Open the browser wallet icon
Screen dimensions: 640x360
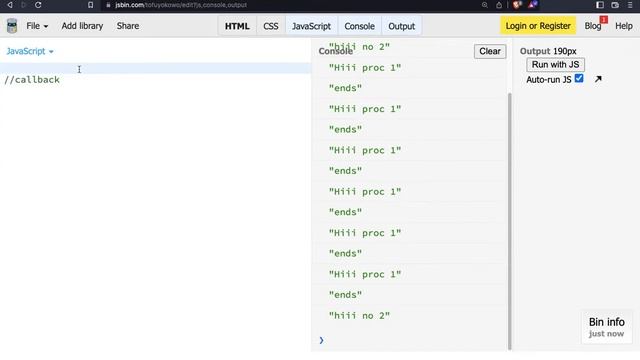(x=615, y=5)
